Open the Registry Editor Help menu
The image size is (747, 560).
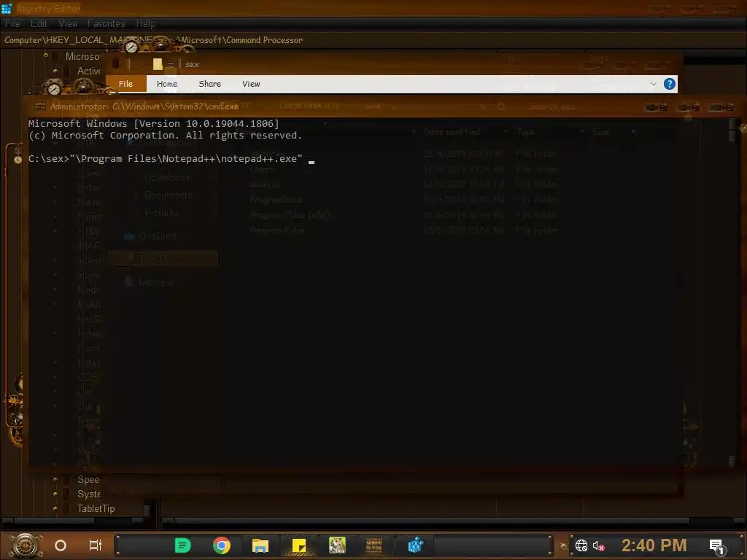coord(145,23)
